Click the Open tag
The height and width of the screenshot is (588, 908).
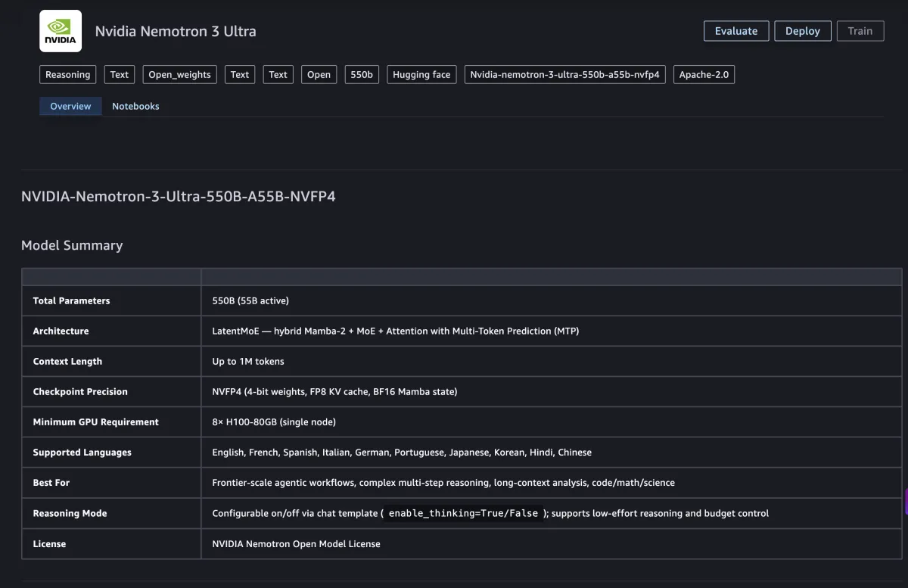coord(319,74)
